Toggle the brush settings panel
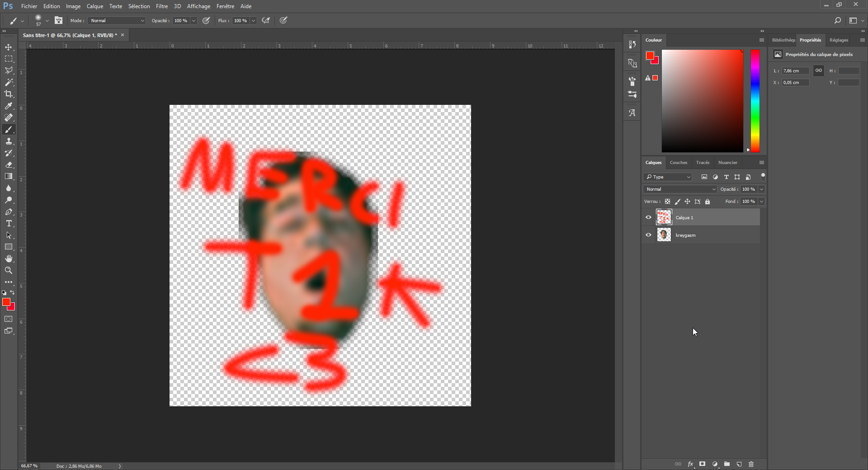 click(x=58, y=20)
